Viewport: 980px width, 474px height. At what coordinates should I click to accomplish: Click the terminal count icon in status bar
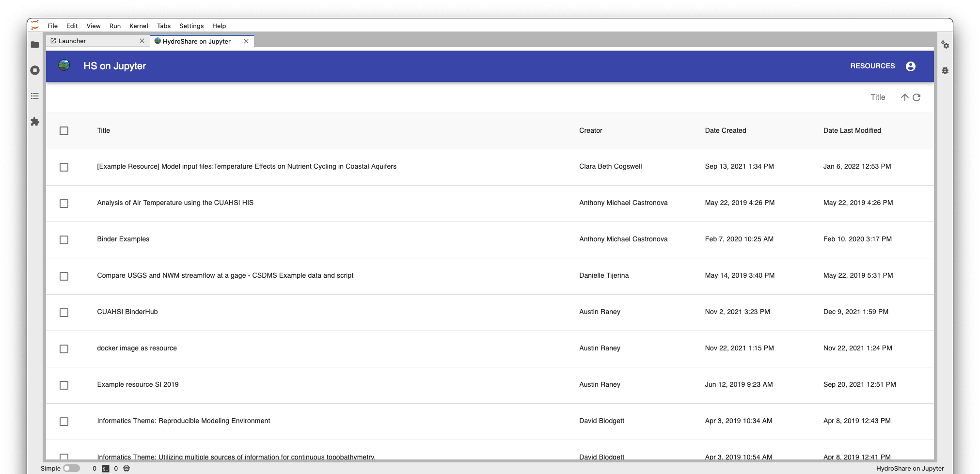click(105, 469)
